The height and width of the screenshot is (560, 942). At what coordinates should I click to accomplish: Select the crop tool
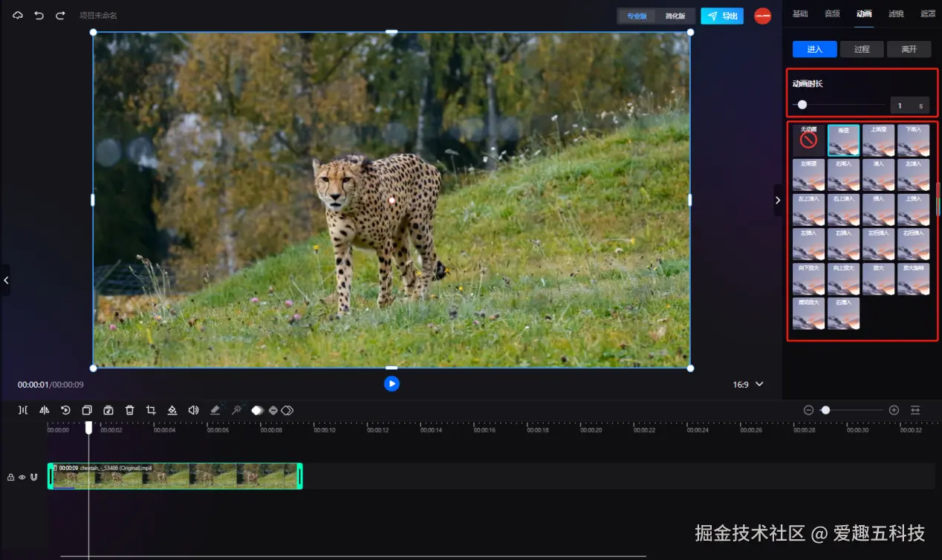click(151, 410)
